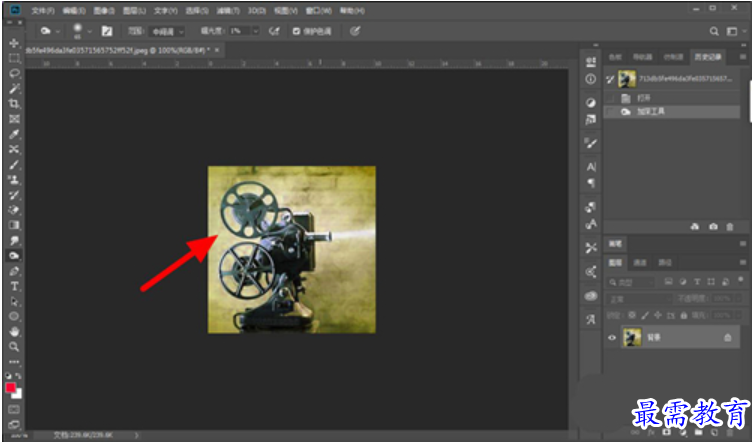
Task: Open the Paragraph panel icon
Action: 591,183
